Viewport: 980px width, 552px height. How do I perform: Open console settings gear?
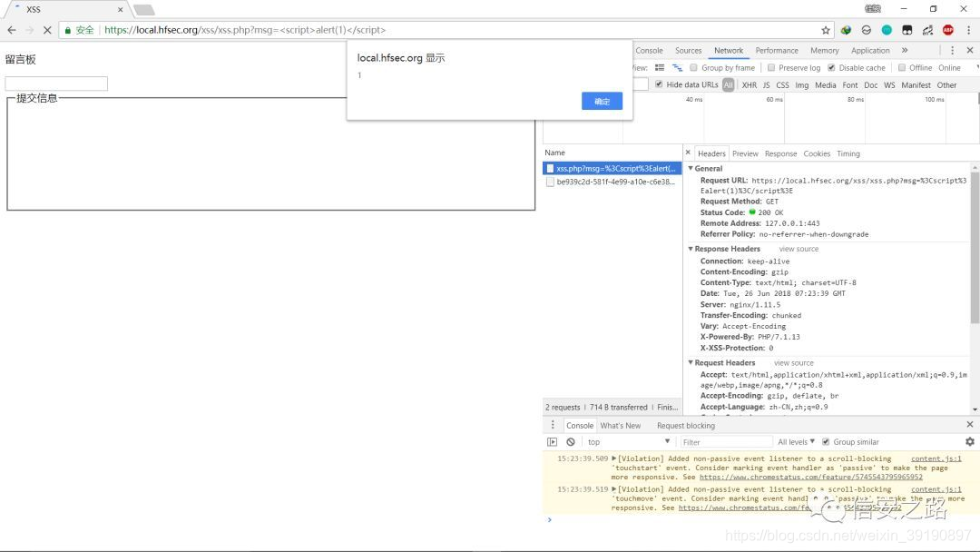[970, 441]
